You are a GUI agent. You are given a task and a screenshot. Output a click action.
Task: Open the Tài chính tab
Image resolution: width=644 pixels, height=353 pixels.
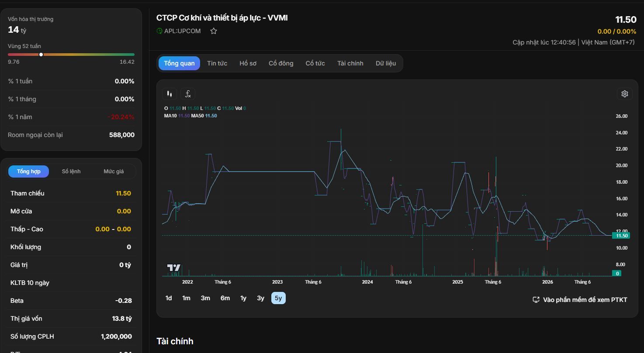350,63
